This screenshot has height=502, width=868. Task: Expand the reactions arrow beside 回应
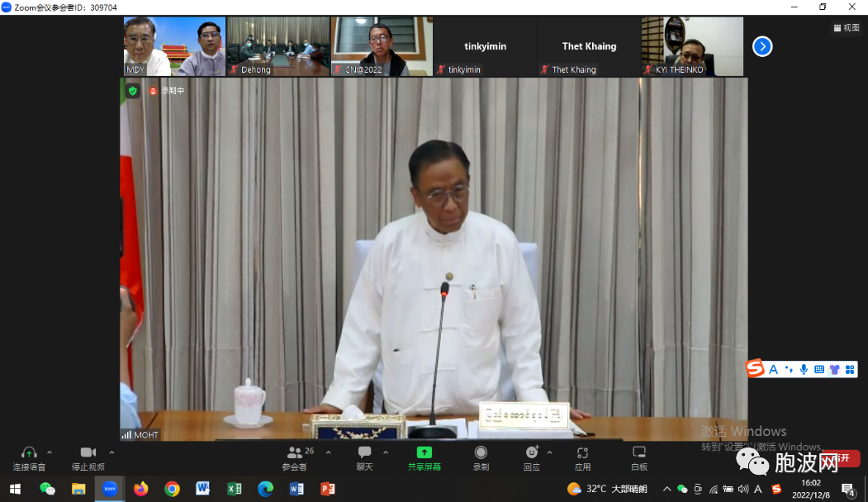[549, 452]
